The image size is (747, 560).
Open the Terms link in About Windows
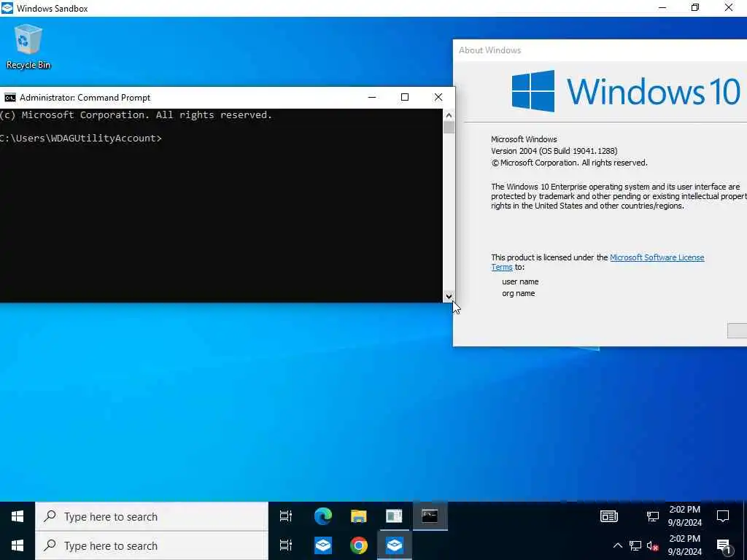502,267
